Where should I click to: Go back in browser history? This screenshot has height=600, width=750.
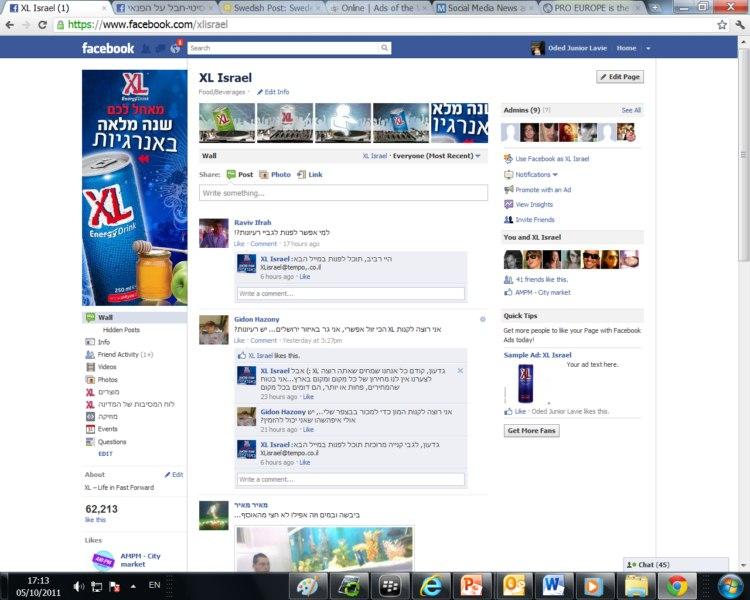click(x=10, y=25)
